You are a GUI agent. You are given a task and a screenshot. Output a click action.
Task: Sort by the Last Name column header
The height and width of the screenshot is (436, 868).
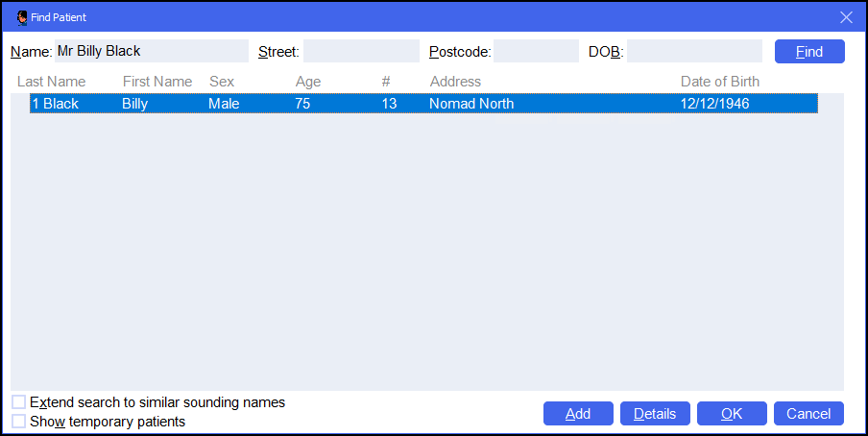point(51,82)
